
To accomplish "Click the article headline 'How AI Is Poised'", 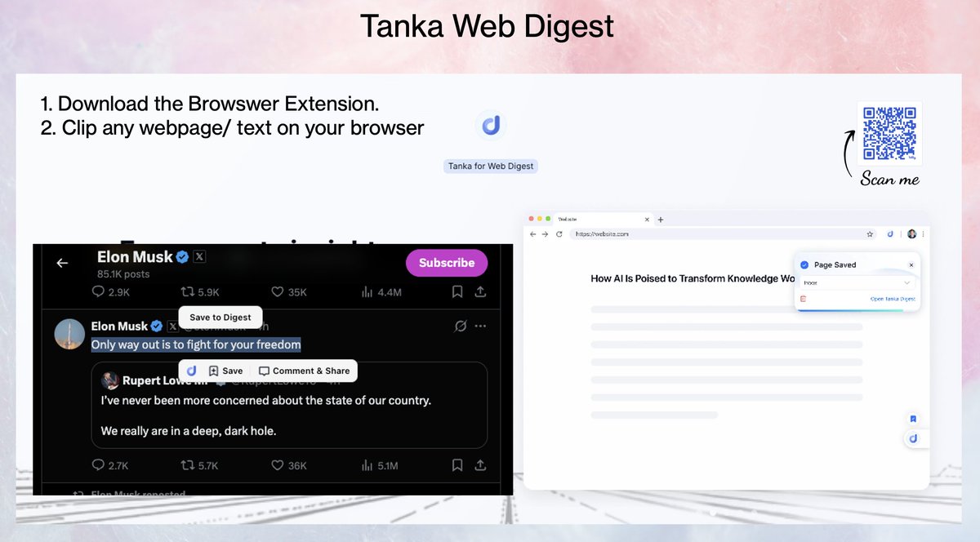I will click(693, 279).
